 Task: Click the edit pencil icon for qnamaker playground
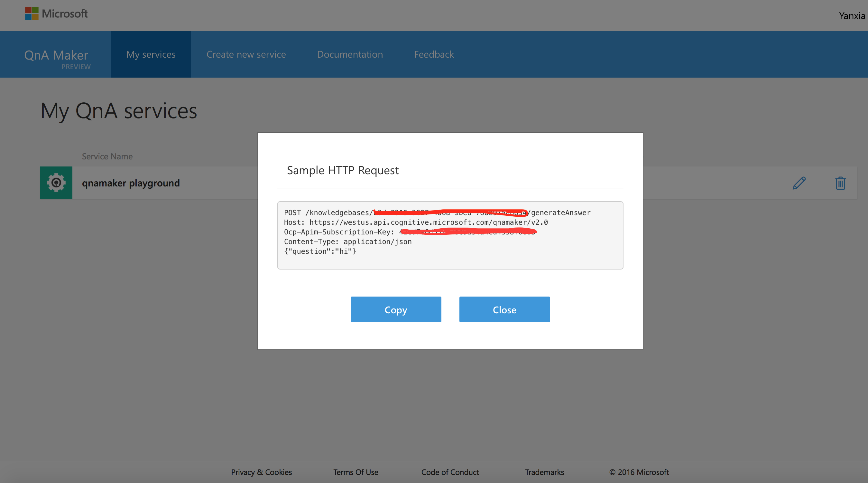pyautogui.click(x=799, y=183)
